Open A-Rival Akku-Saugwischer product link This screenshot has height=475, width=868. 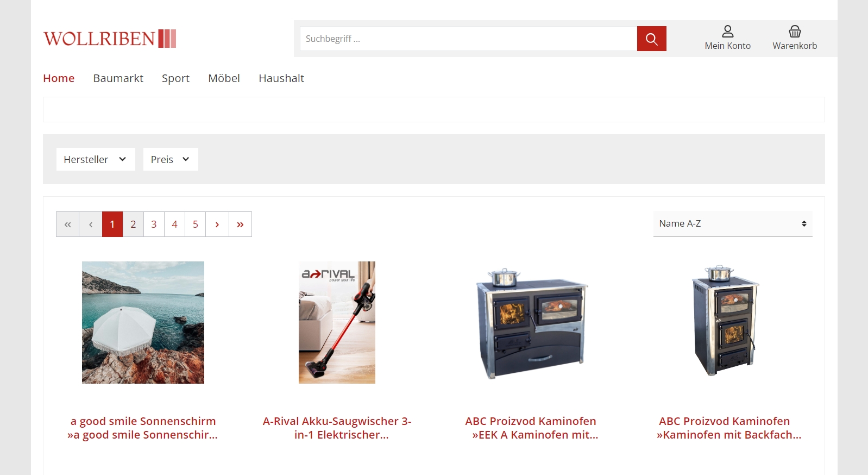[337, 428]
